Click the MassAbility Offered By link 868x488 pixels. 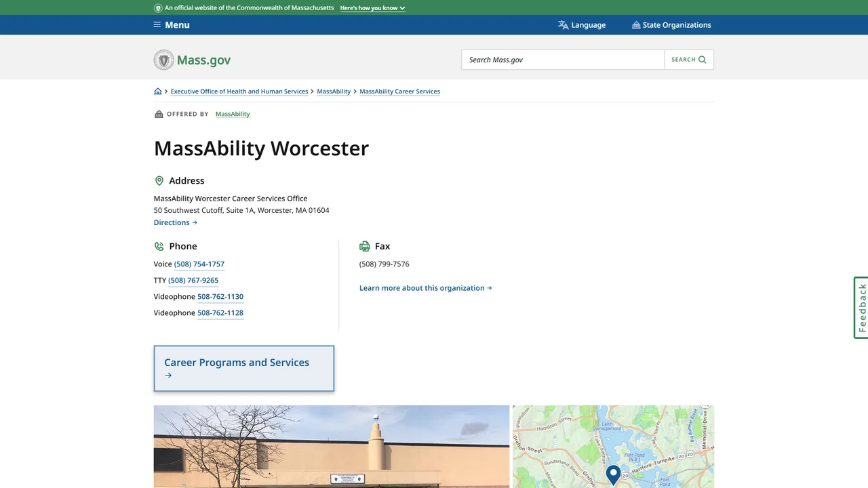[233, 114]
